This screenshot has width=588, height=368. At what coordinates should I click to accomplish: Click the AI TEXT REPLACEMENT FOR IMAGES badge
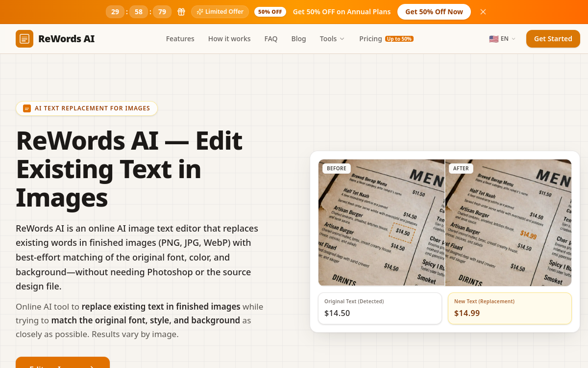(87, 108)
